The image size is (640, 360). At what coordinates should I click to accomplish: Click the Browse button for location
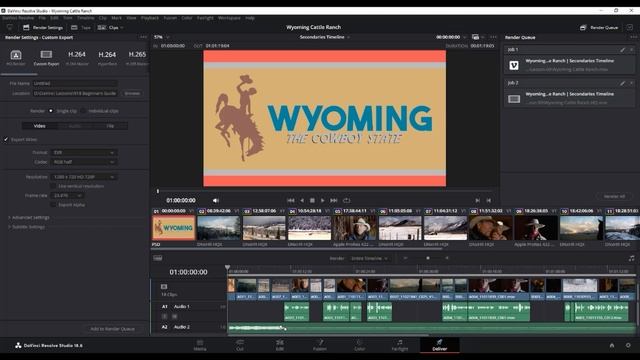click(132, 93)
